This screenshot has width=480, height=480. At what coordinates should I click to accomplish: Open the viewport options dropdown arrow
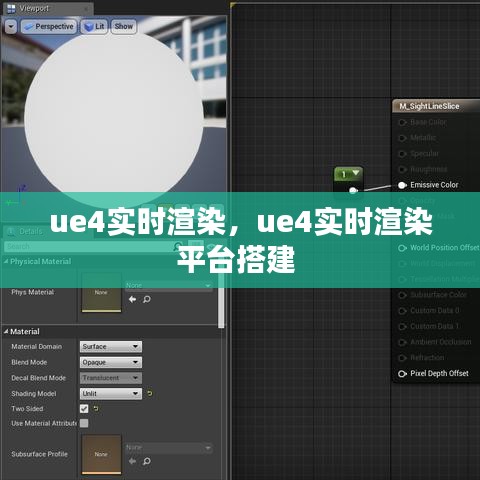tap(11, 27)
